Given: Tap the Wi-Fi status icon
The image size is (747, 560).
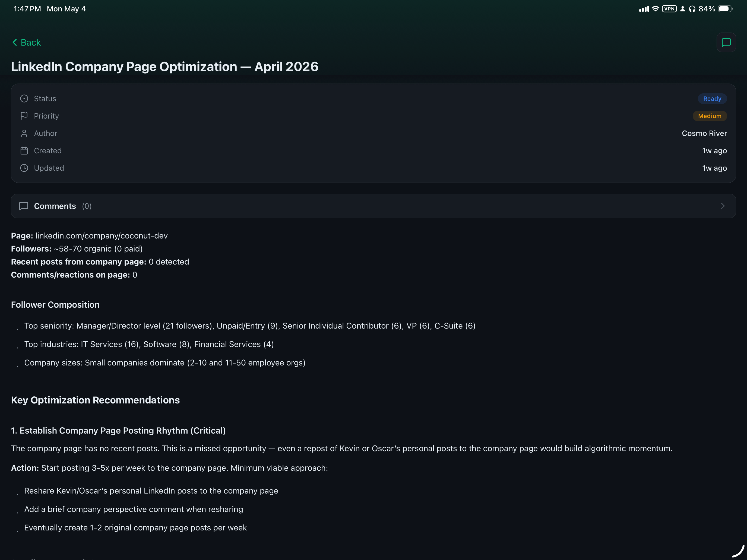Looking at the screenshot, I should pyautogui.click(x=655, y=9).
